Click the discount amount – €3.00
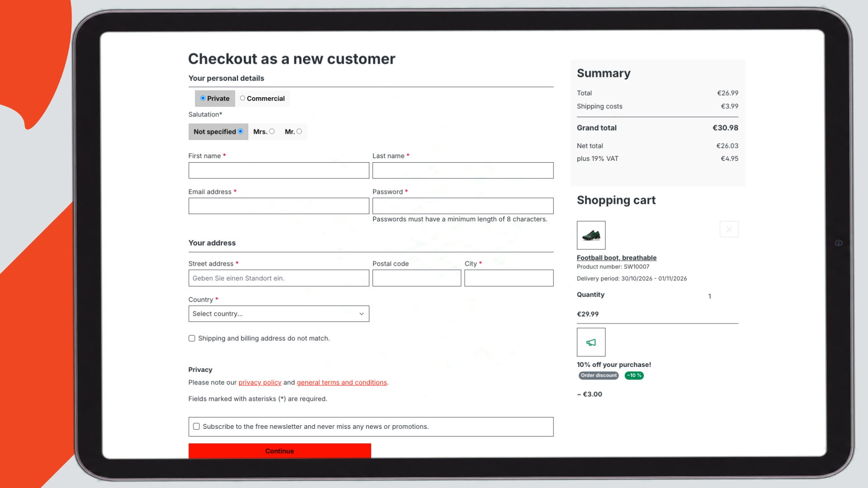The image size is (868, 488). (590, 394)
